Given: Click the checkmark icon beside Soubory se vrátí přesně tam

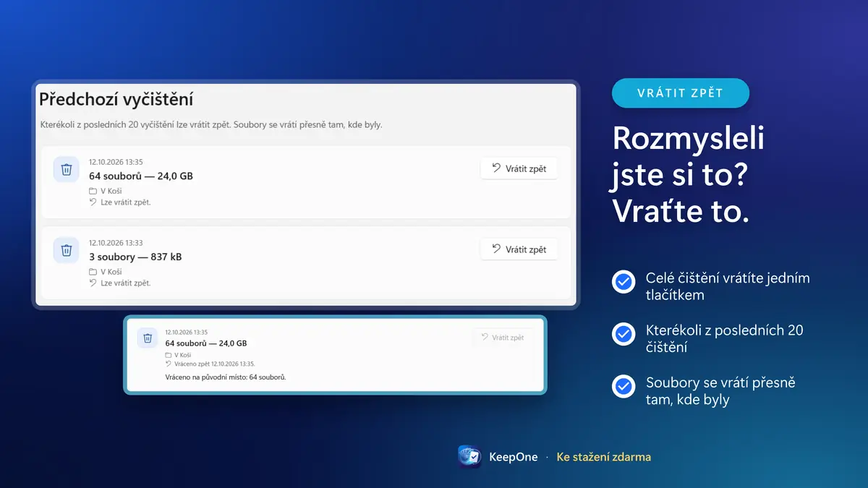Looking at the screenshot, I should pos(624,386).
